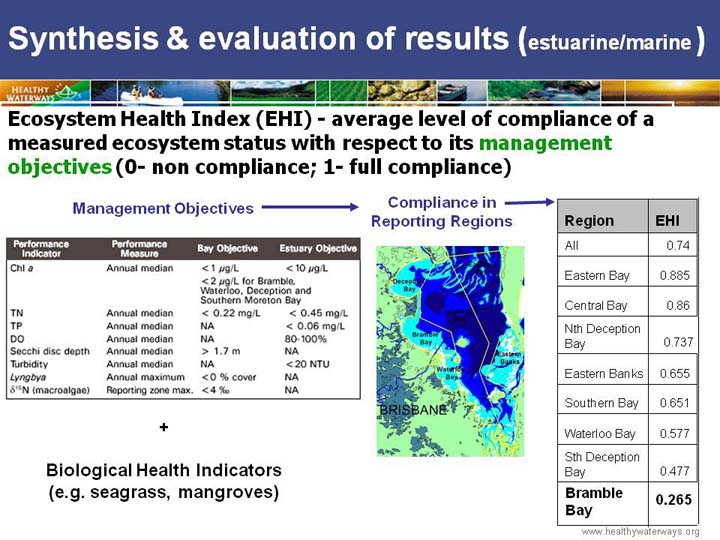The width and height of the screenshot is (720, 540).
Task: Click the 'Annual maximum' measure
Action: coord(145,377)
